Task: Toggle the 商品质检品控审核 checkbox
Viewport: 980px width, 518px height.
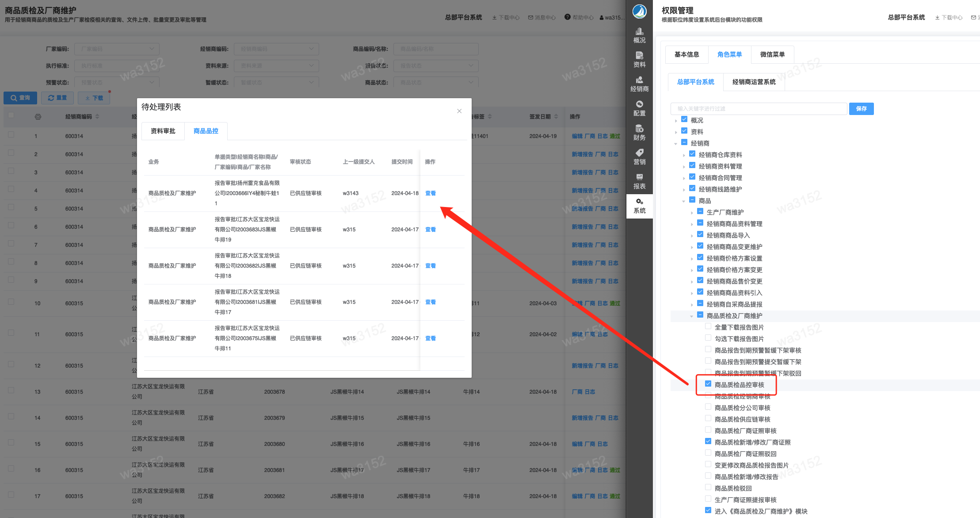Action: pyautogui.click(x=708, y=384)
